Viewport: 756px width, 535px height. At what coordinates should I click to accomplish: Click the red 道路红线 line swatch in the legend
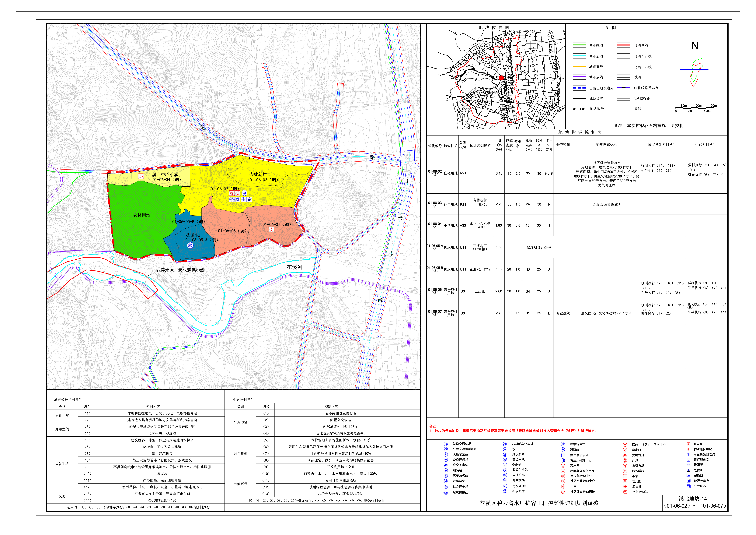tap(624, 45)
